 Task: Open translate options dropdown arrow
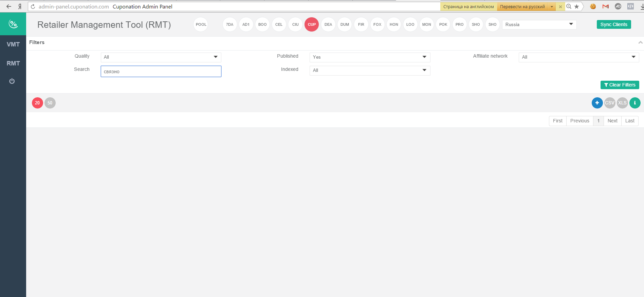tap(552, 6)
